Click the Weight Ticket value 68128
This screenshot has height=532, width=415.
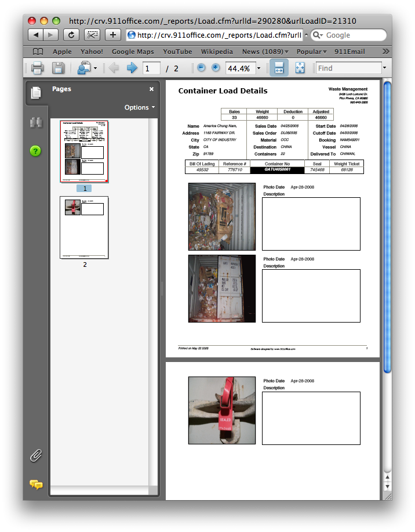coord(347,169)
